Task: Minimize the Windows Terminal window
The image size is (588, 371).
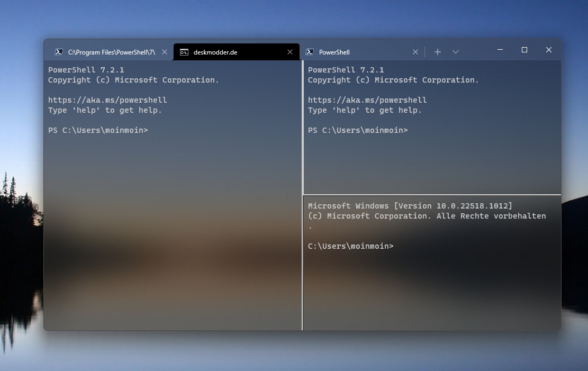Action: pos(500,50)
